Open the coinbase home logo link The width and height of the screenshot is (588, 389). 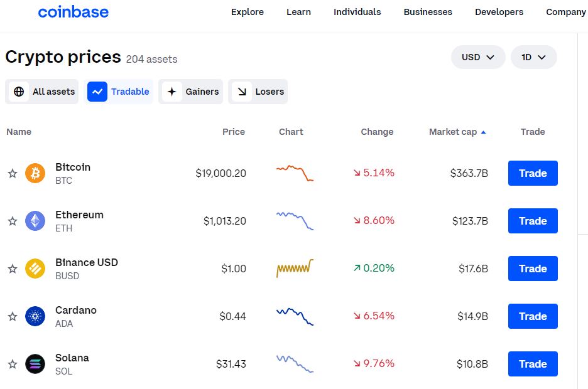click(73, 12)
